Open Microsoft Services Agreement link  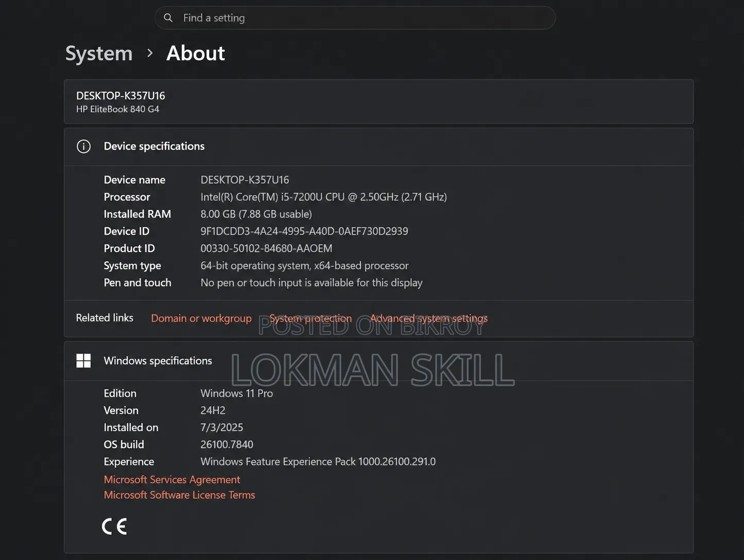click(172, 480)
